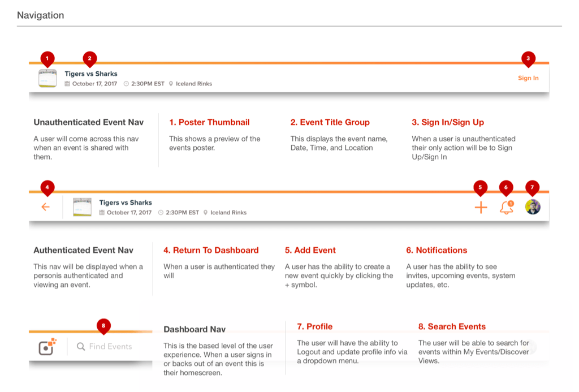Select the poster thumbnail in the Sign In nav bar
579x392 pixels.
47,78
